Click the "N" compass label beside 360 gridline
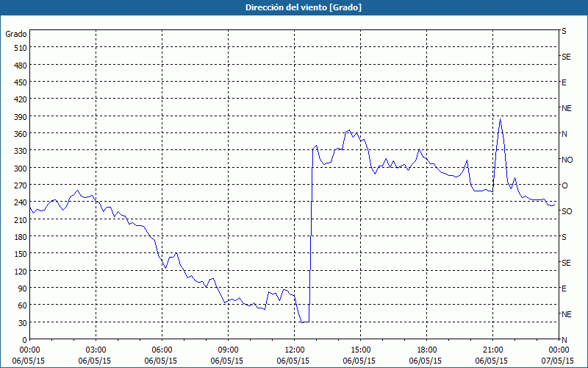This screenshot has width=588, height=368. tap(564, 134)
